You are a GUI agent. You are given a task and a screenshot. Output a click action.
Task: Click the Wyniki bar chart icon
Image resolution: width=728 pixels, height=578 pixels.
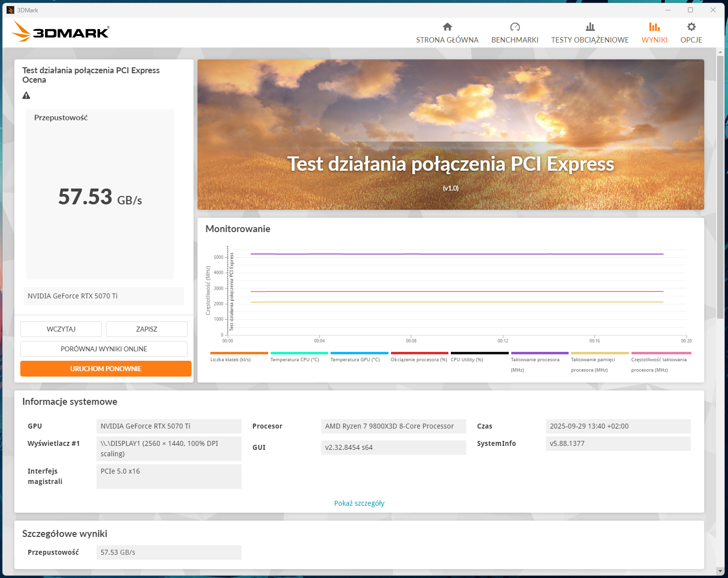[654, 27]
